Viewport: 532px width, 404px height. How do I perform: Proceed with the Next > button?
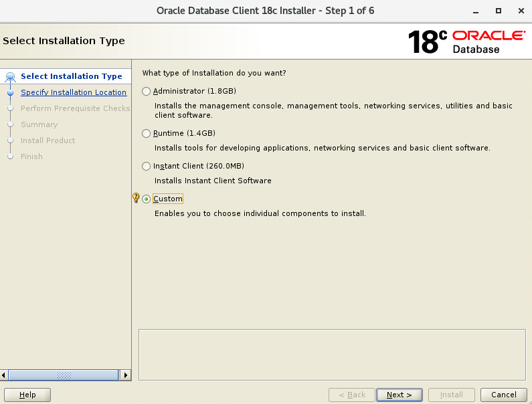click(x=400, y=395)
